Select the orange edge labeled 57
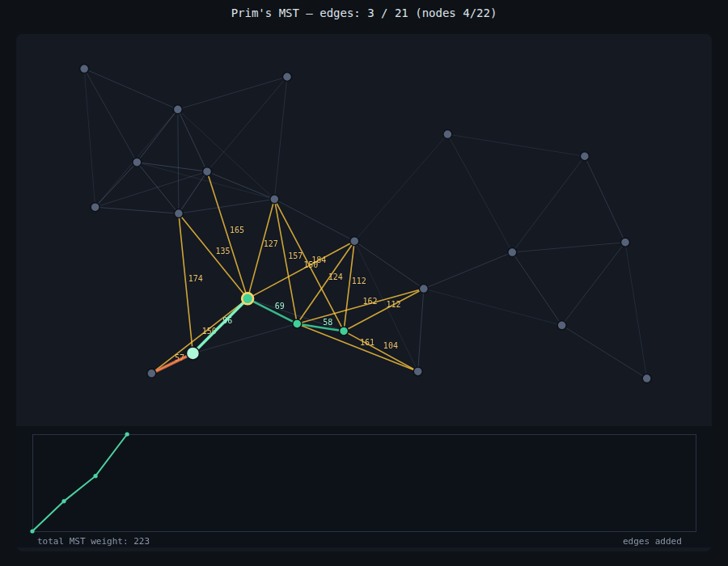Image resolution: width=728 pixels, height=566 pixels. [x=171, y=364]
